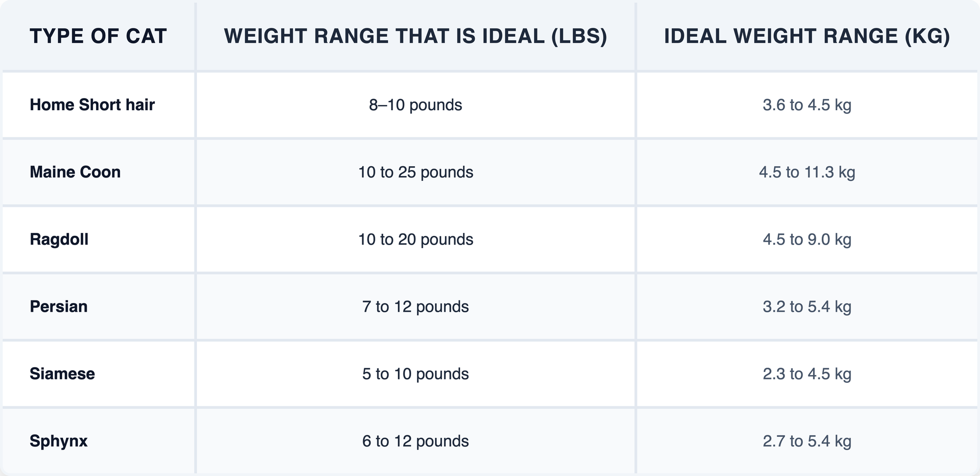The image size is (980, 476).
Task: Click the '8–10 pounds' cell
Action: (416, 105)
